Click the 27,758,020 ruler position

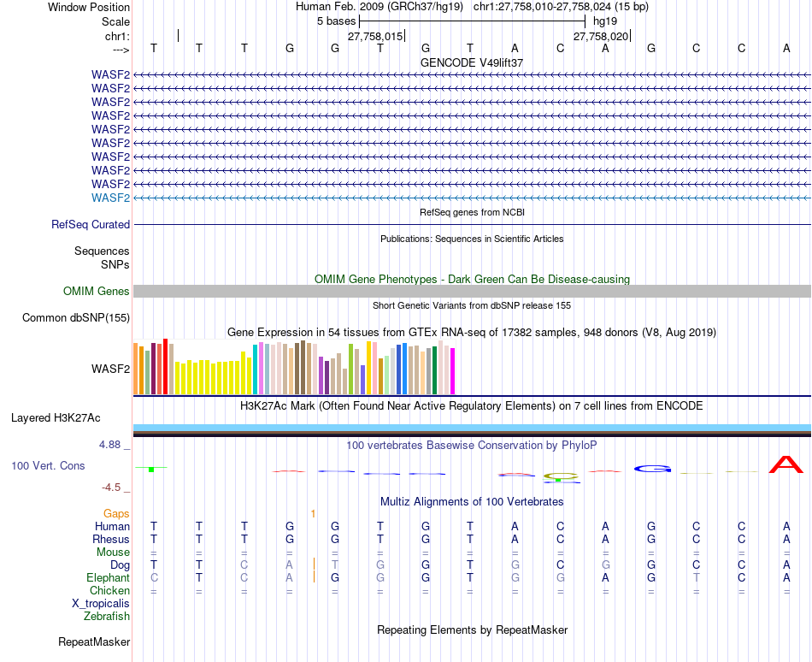click(x=601, y=36)
